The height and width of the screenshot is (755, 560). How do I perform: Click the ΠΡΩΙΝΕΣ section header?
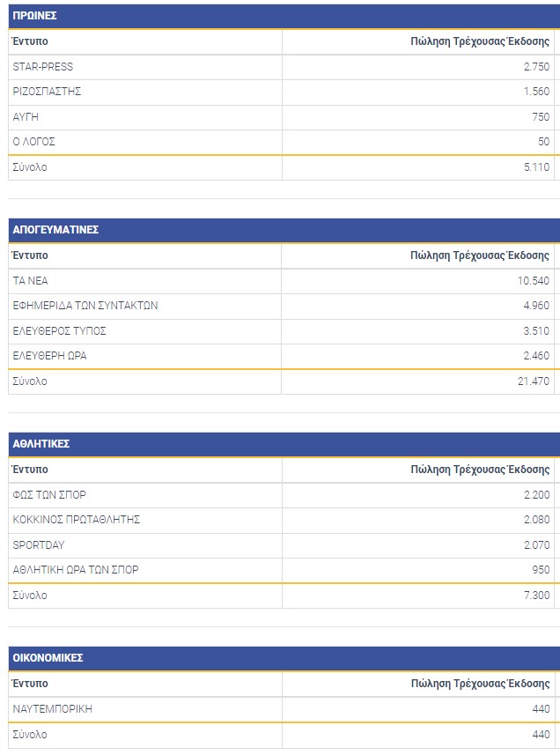pos(35,16)
